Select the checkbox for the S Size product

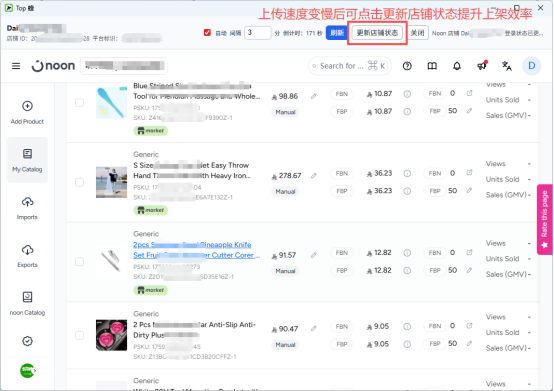coord(79,182)
